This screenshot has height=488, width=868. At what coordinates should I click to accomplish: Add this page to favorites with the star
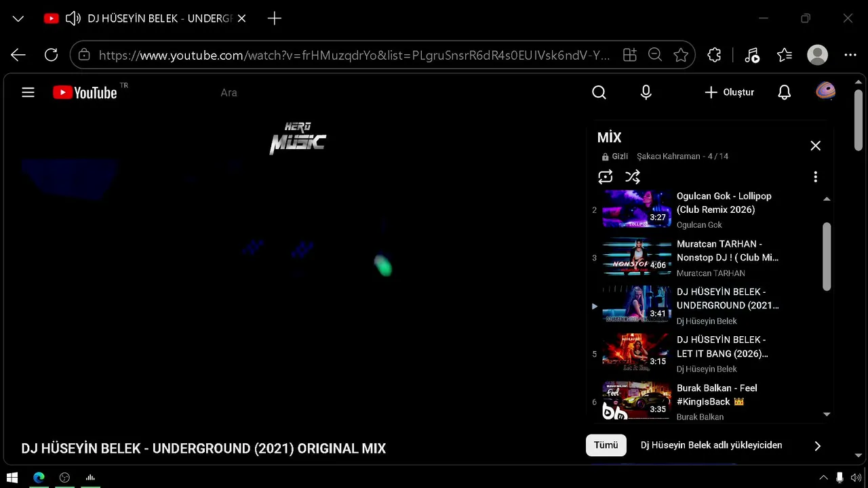pos(681,56)
